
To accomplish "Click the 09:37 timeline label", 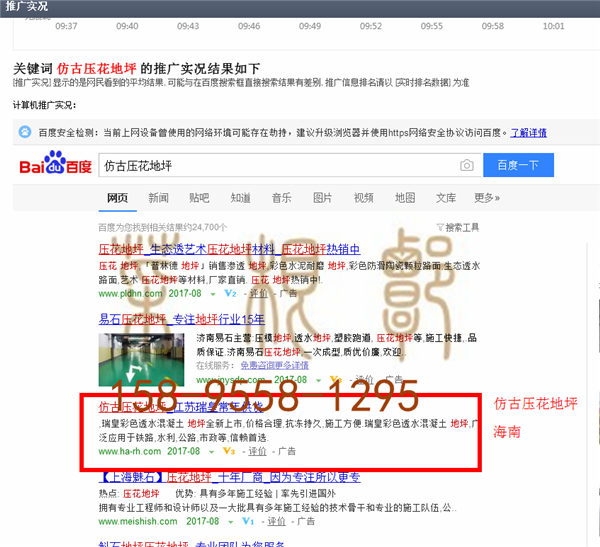I will coord(66,26).
